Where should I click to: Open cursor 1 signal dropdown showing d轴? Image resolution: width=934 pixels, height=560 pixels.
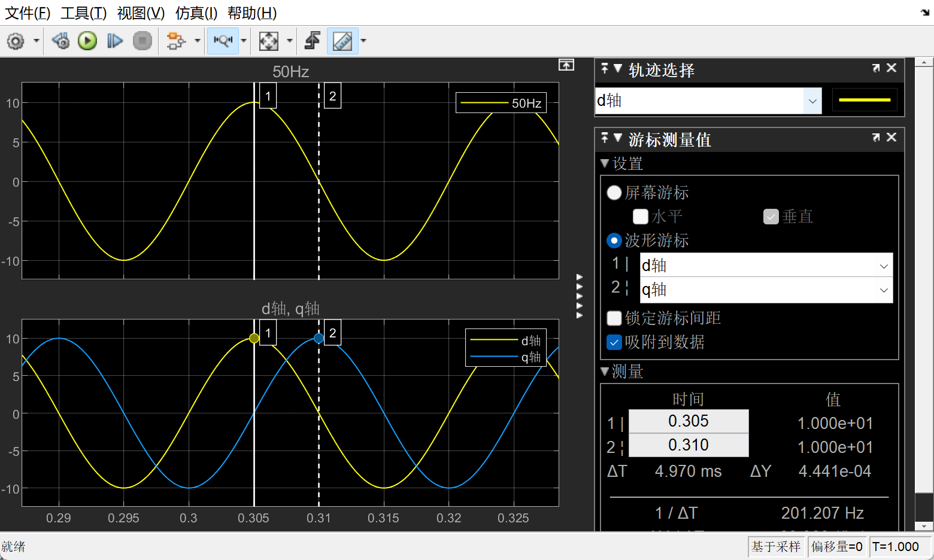766,265
